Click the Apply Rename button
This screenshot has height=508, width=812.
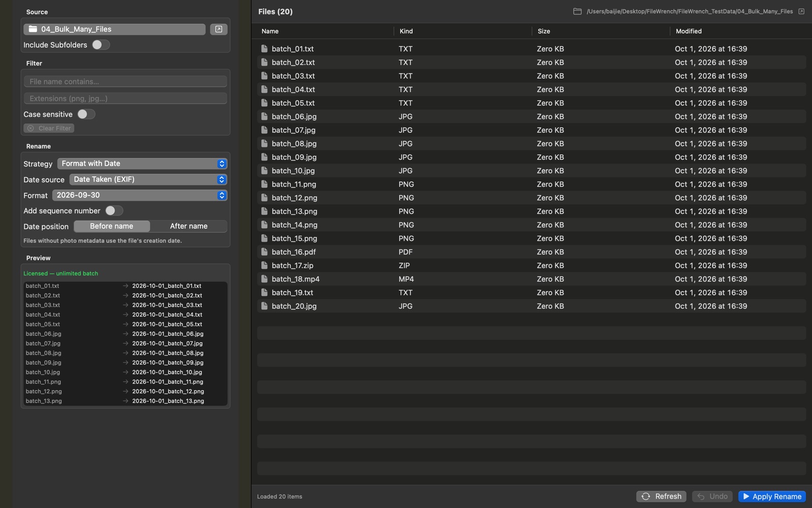point(772,496)
